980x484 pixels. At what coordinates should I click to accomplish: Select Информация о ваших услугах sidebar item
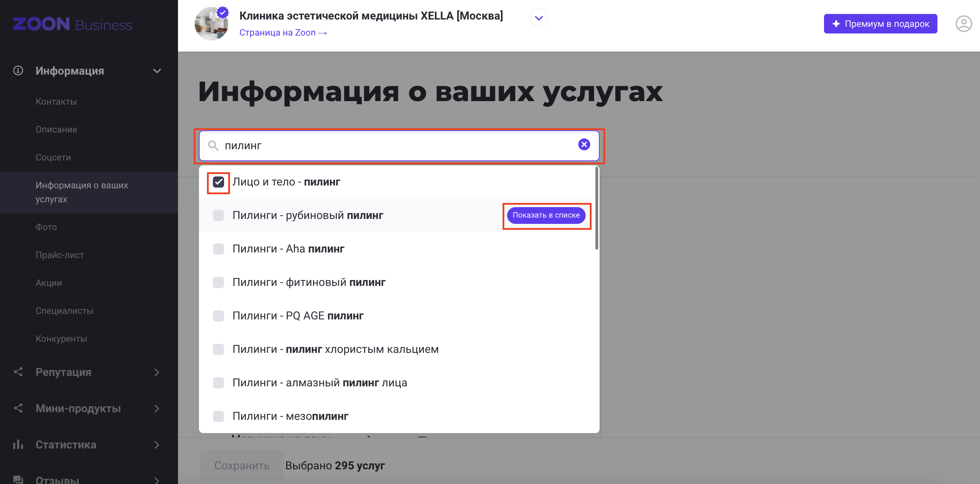tap(89, 192)
